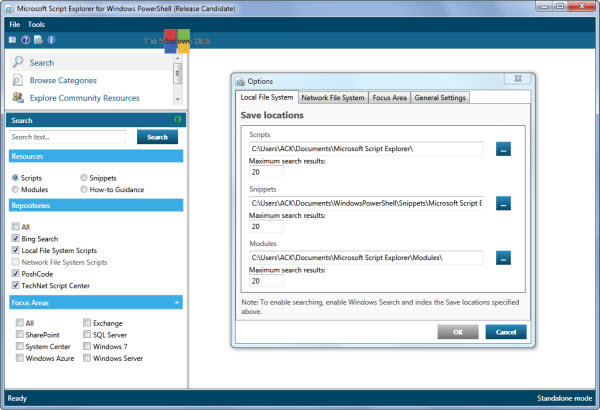Click Scripts maximum search results field
The image size is (600, 410).
266,172
